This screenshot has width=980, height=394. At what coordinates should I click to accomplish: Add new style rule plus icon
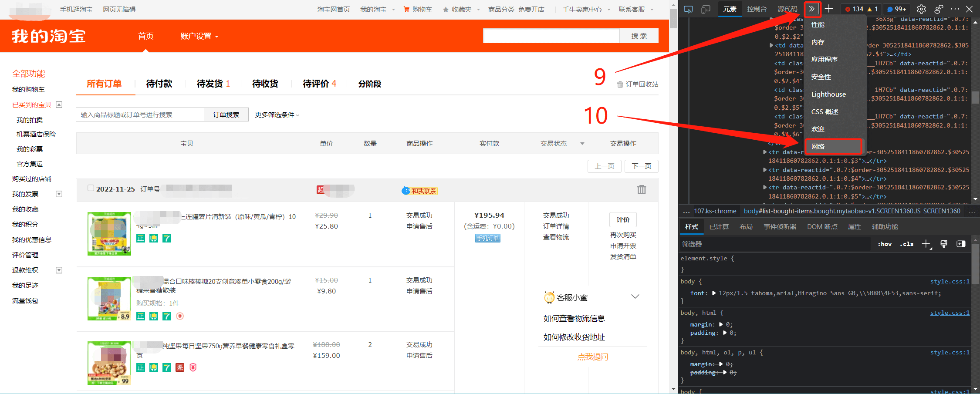(x=926, y=244)
